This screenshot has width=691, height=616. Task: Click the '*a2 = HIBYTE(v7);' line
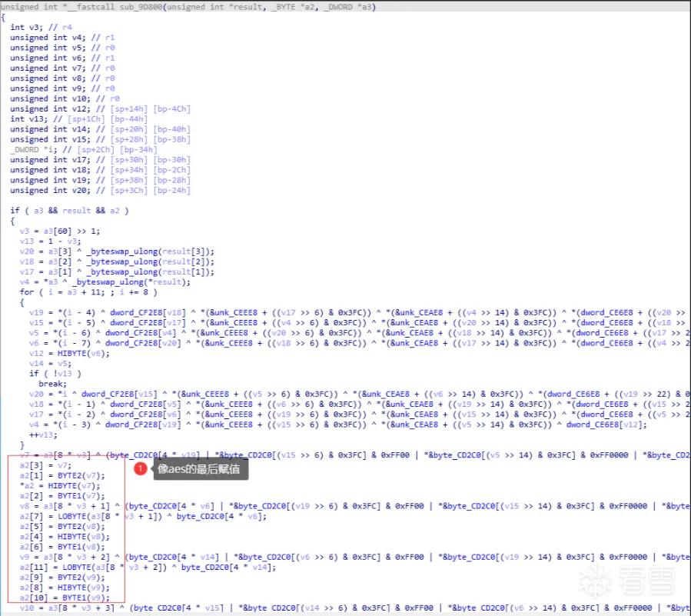coord(60,485)
